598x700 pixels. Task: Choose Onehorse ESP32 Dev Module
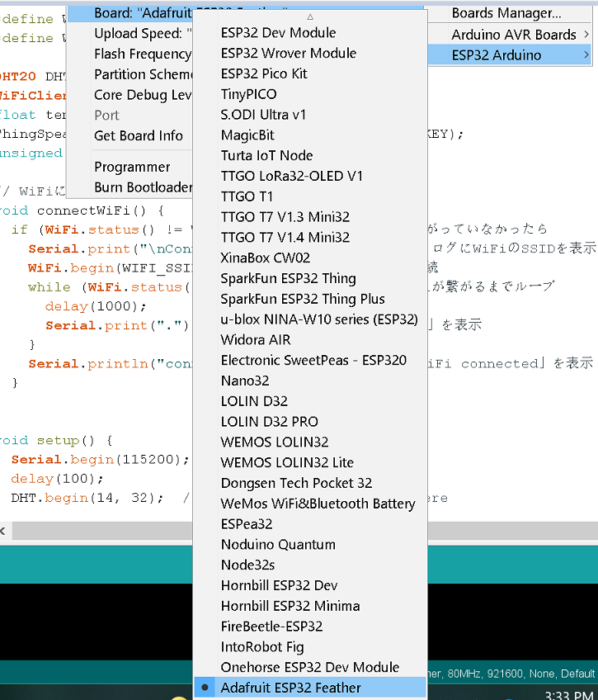[310, 668]
